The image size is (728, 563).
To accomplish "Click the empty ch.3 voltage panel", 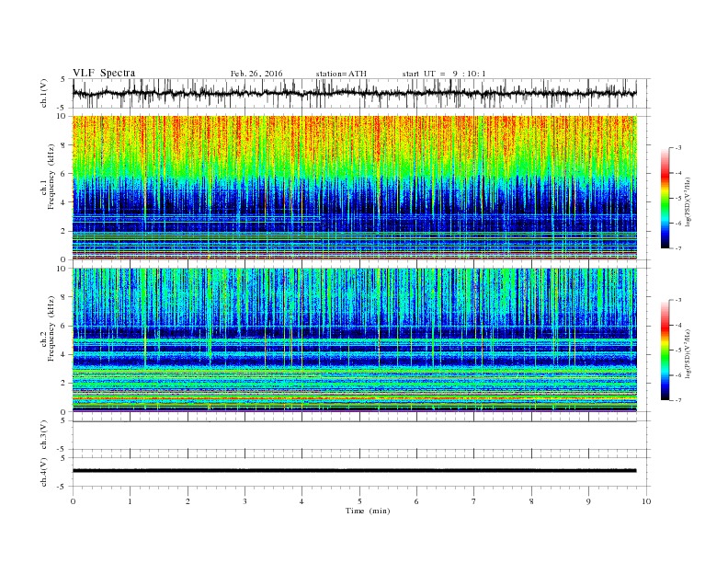I will (x=360, y=435).
